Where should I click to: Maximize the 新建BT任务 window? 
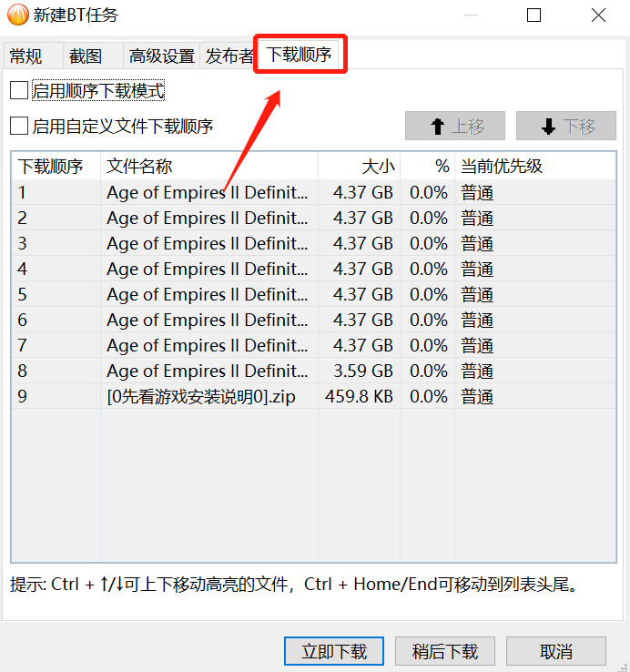click(533, 15)
